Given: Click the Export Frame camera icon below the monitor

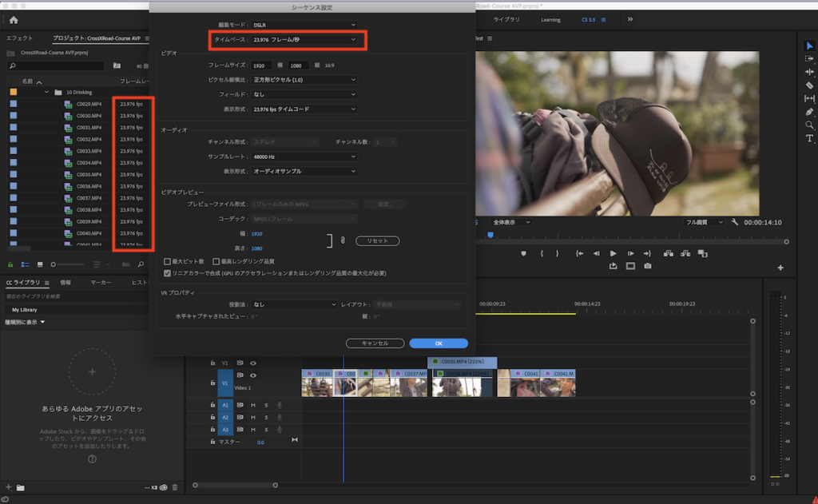Looking at the screenshot, I should (x=647, y=266).
